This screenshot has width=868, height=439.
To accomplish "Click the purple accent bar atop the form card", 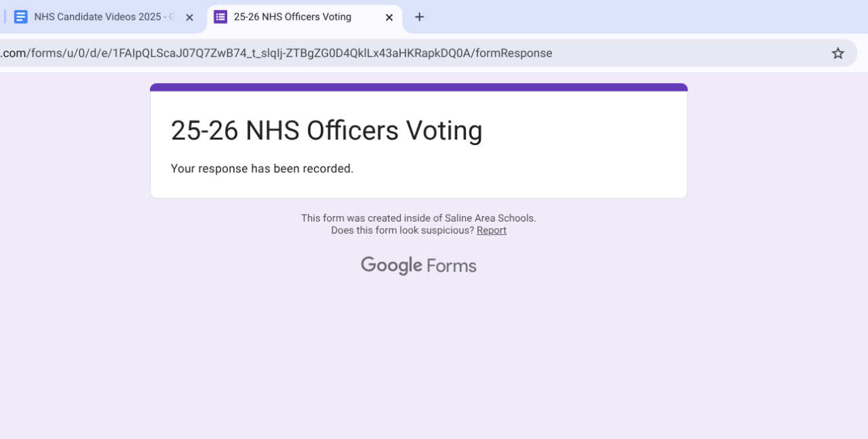I will coord(418,87).
